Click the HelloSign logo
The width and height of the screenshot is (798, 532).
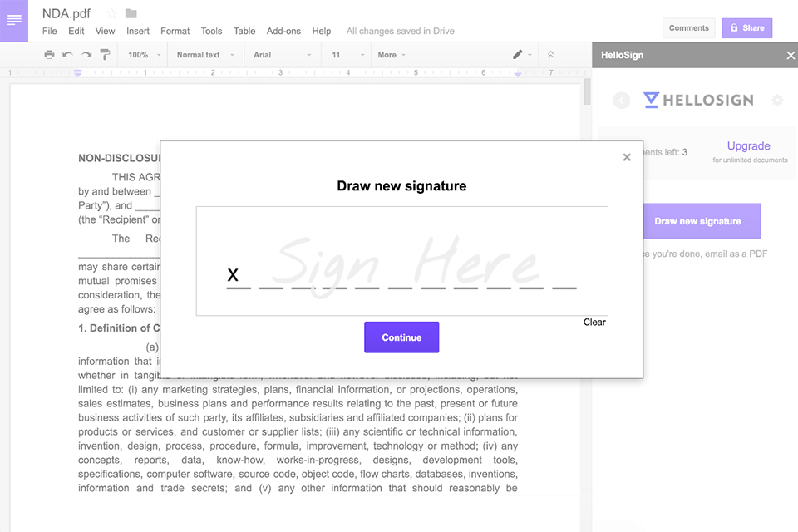pyautogui.click(x=698, y=100)
